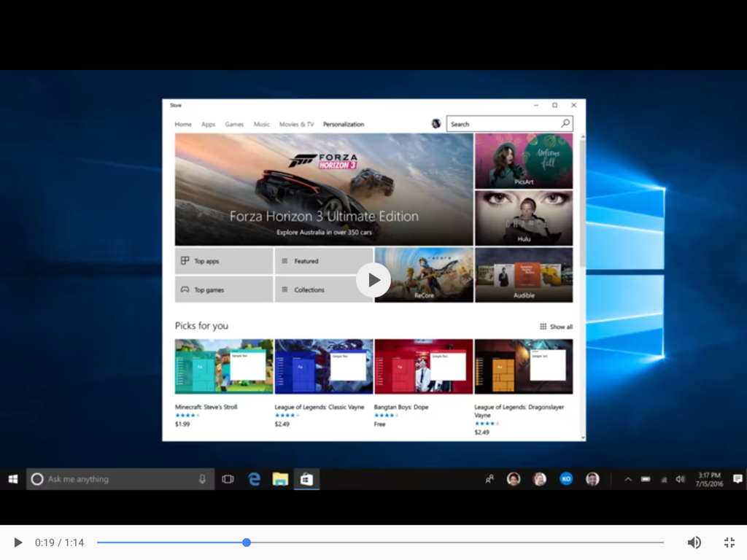
Task: Mute the video volume speaker icon
Action: pos(694,542)
